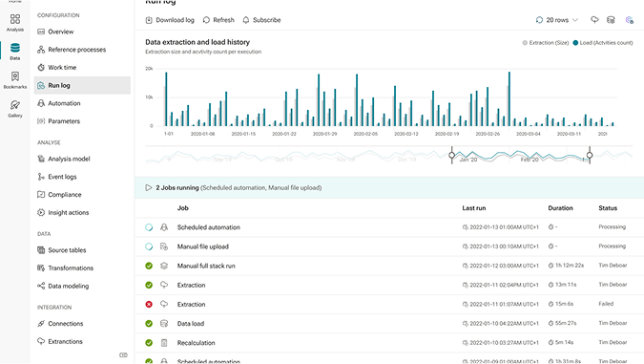Click the database icon in top-right toolbar
The image size is (644, 364).
tap(611, 20)
